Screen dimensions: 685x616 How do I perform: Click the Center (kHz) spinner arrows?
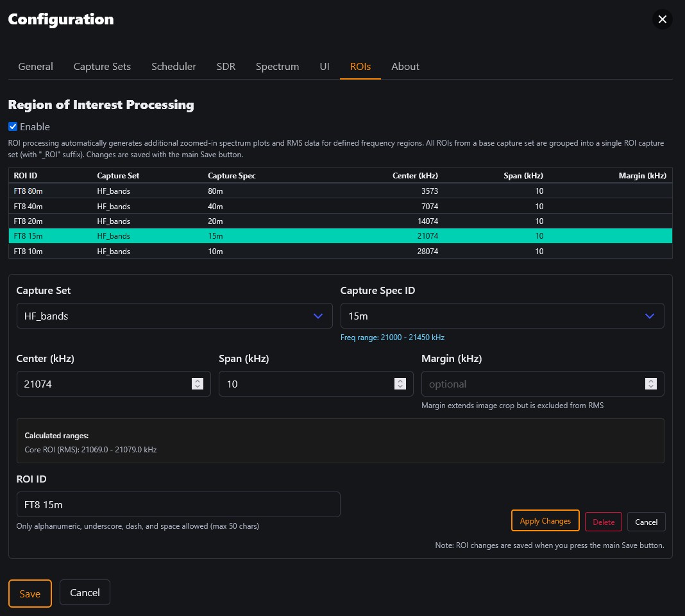[x=198, y=384]
